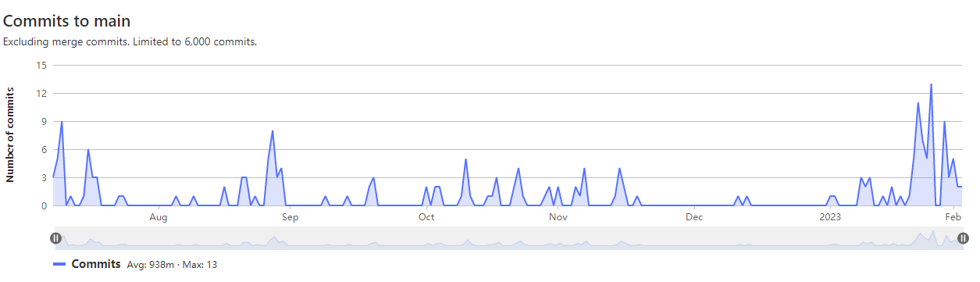Click the Aug label on x-axis

point(159,216)
